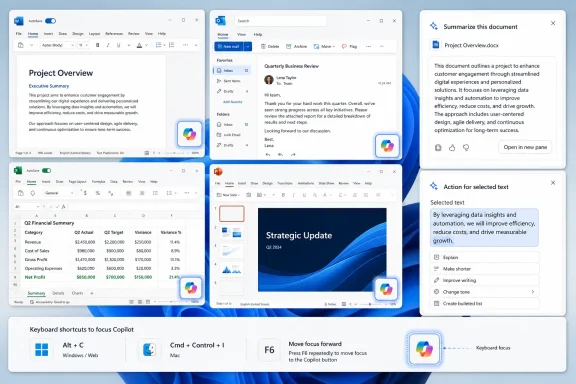Viewport: 576px width, 384px height.
Task: Click the Copilot button in the PowerPoint window
Action: pos(386,289)
